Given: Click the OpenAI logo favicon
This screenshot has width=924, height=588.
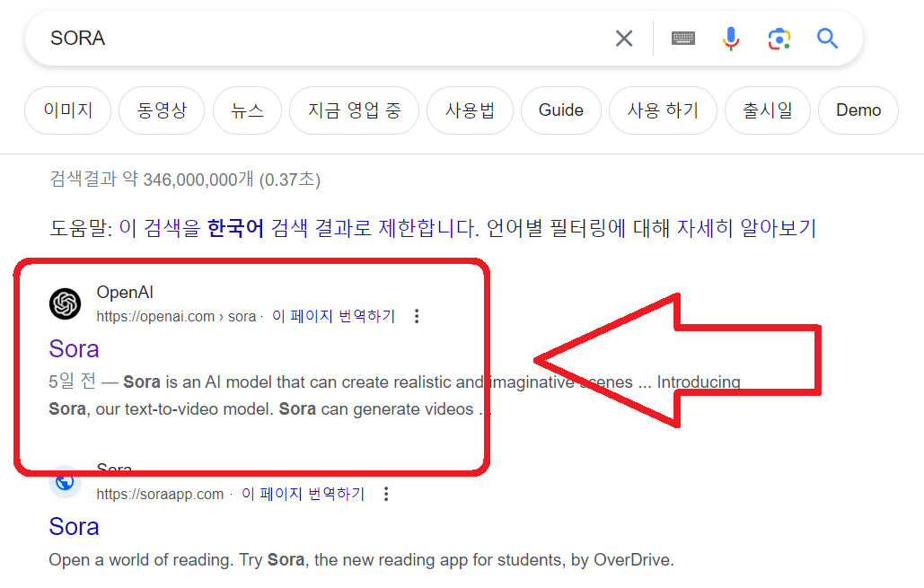Looking at the screenshot, I should tap(65, 304).
